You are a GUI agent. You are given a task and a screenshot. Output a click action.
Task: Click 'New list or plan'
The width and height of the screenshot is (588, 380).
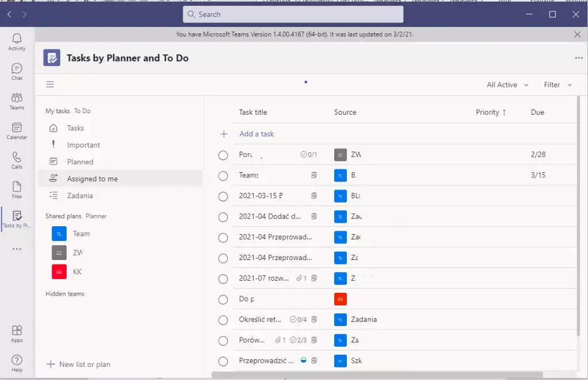click(x=84, y=364)
